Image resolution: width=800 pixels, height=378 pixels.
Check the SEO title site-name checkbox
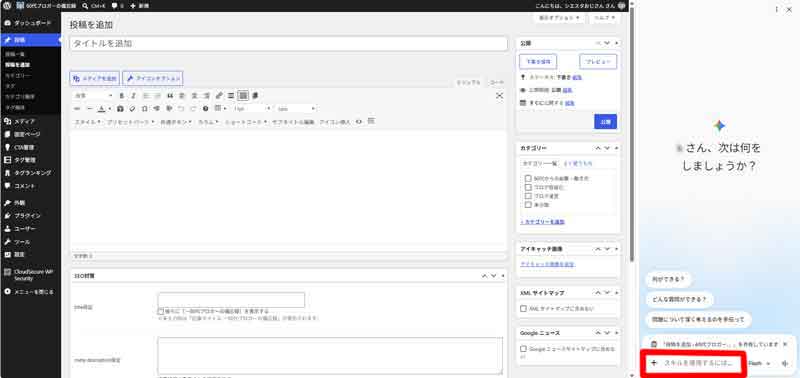point(161,311)
